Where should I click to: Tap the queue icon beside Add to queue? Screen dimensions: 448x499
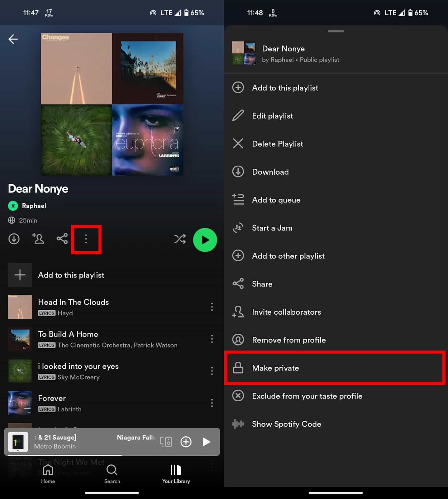pyautogui.click(x=238, y=200)
